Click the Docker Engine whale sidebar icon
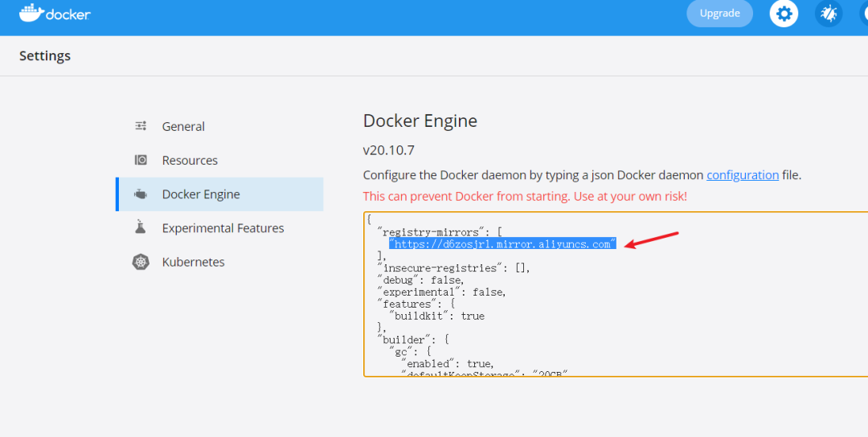This screenshot has width=868, height=437. click(141, 194)
